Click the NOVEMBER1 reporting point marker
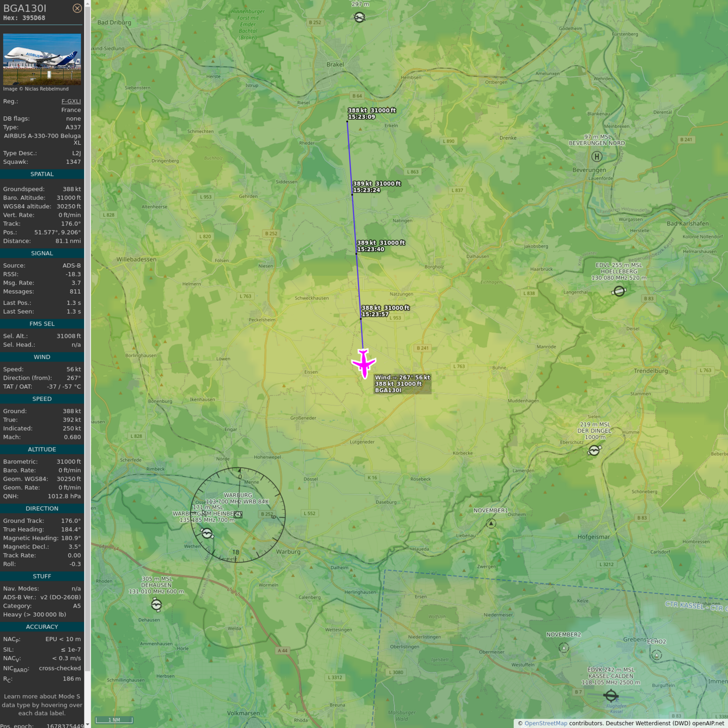 (x=491, y=524)
